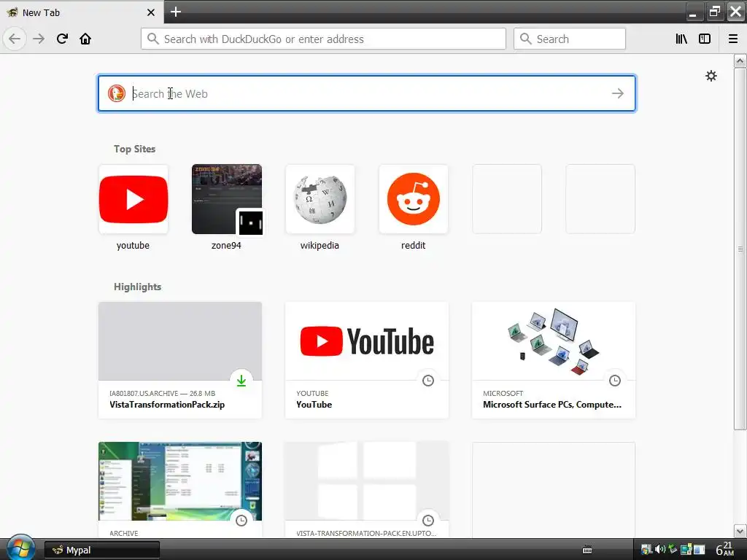Go back using the back arrow
The image size is (747, 560).
(15, 39)
